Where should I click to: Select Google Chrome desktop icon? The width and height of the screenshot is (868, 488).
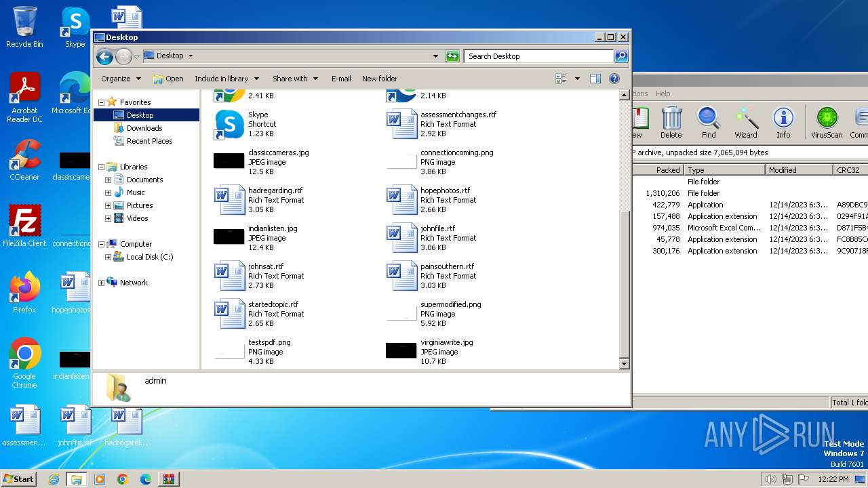[x=24, y=363]
